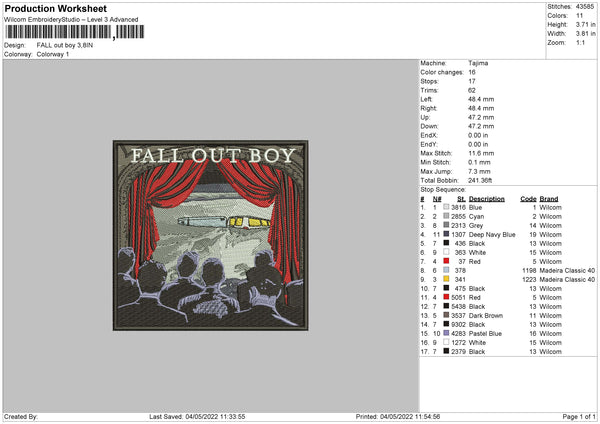Click the Production Worksheet heading

click(56, 8)
